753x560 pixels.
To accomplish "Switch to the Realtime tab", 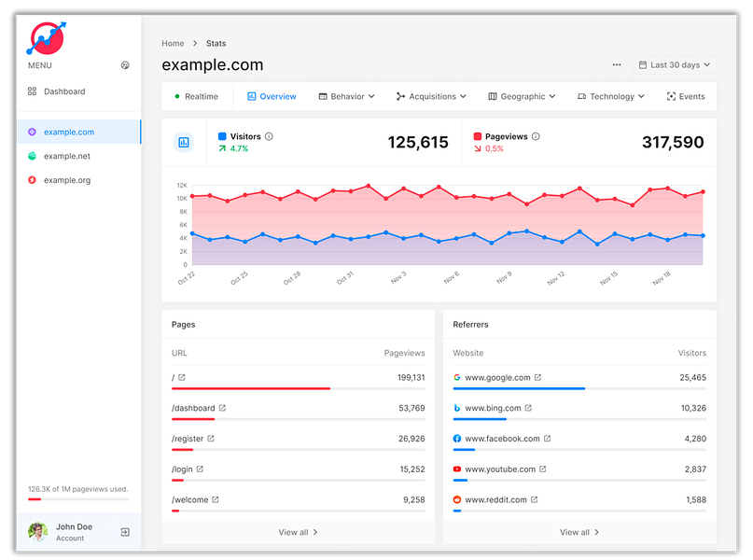I will [x=196, y=96].
